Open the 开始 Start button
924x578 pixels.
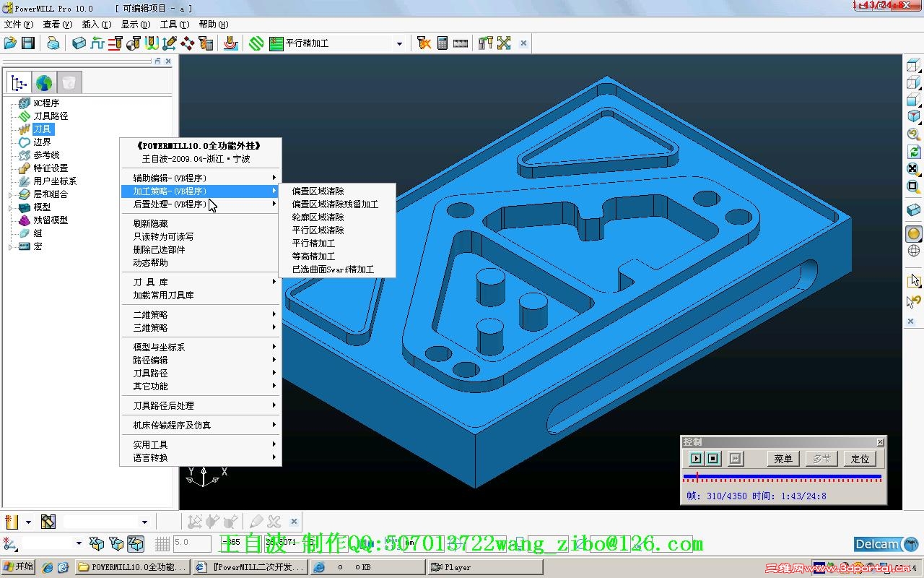pos(19,567)
